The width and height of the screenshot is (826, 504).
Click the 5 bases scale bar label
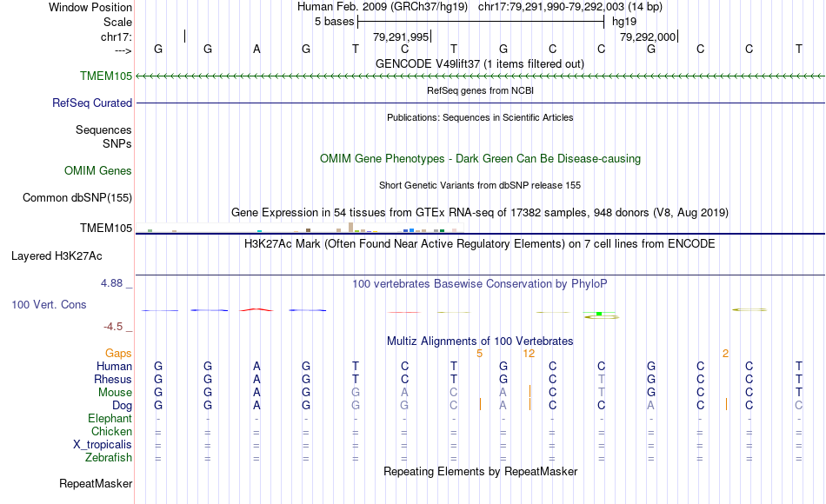(335, 22)
